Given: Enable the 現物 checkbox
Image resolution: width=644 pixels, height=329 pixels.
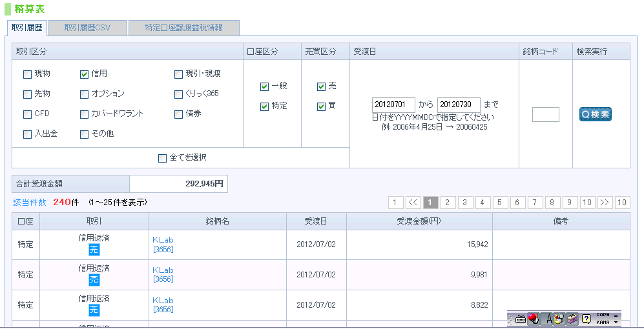Looking at the screenshot, I should [x=27, y=74].
